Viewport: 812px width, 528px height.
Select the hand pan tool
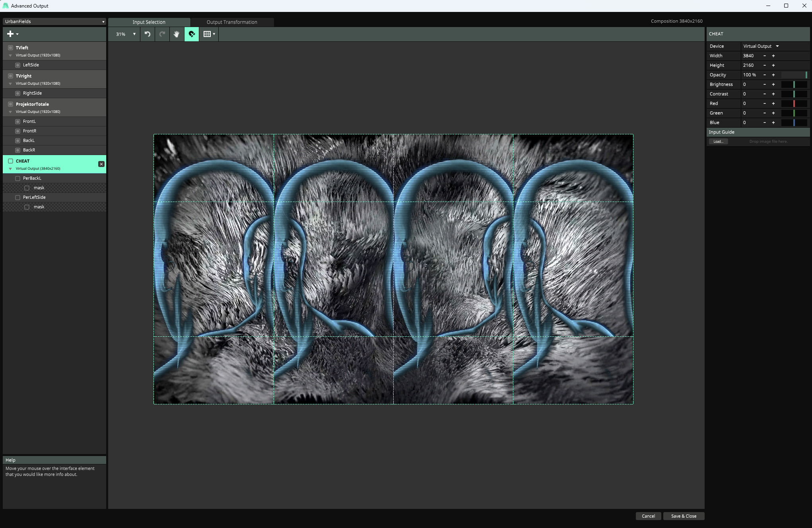(177, 34)
